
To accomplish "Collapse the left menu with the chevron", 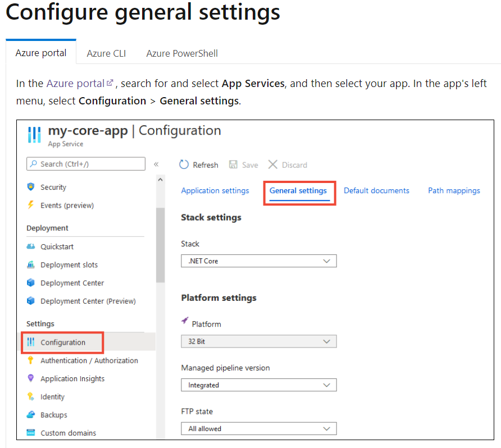I will coord(156,164).
